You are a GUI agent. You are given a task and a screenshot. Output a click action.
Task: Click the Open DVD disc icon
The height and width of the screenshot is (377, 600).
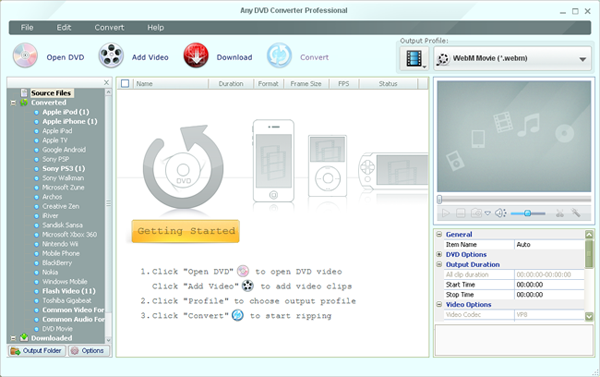pyautogui.click(x=25, y=56)
